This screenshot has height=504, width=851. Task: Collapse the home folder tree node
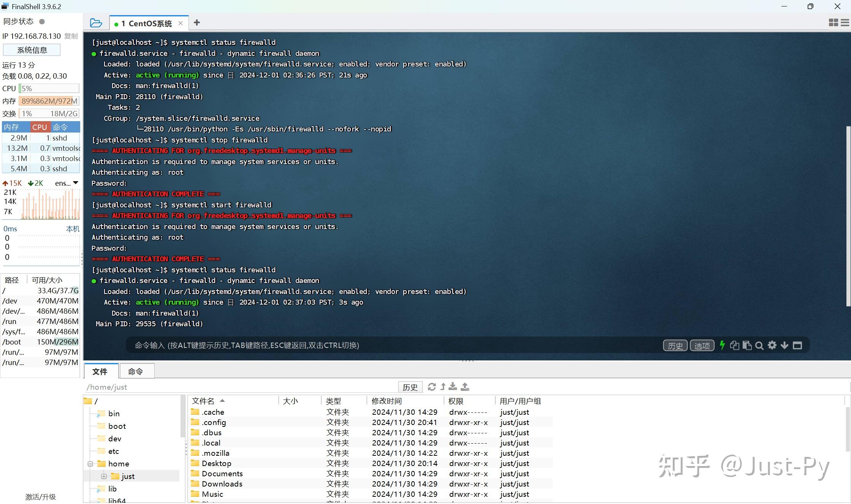pos(90,464)
